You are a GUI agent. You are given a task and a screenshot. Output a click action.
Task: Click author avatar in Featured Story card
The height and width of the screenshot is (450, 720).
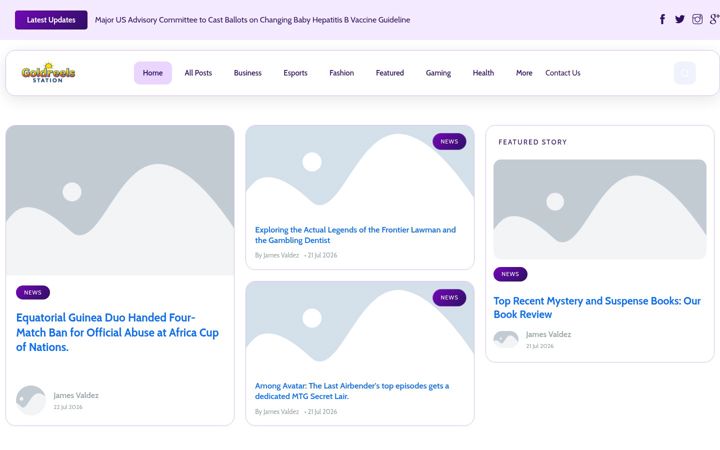(506, 339)
